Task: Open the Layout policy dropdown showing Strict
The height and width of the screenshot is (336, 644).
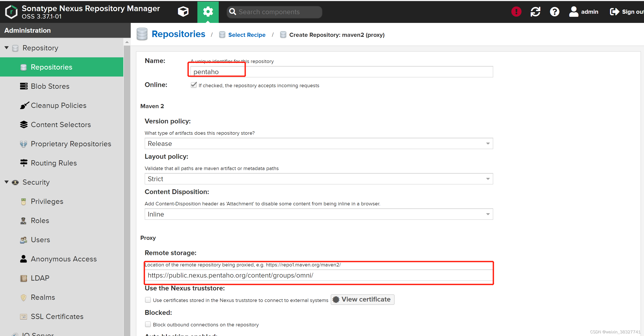Action: point(319,179)
